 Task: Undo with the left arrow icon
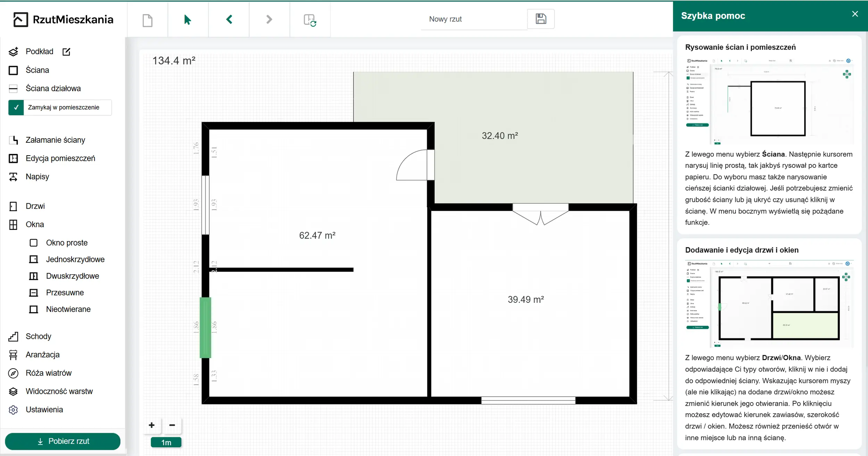click(229, 19)
